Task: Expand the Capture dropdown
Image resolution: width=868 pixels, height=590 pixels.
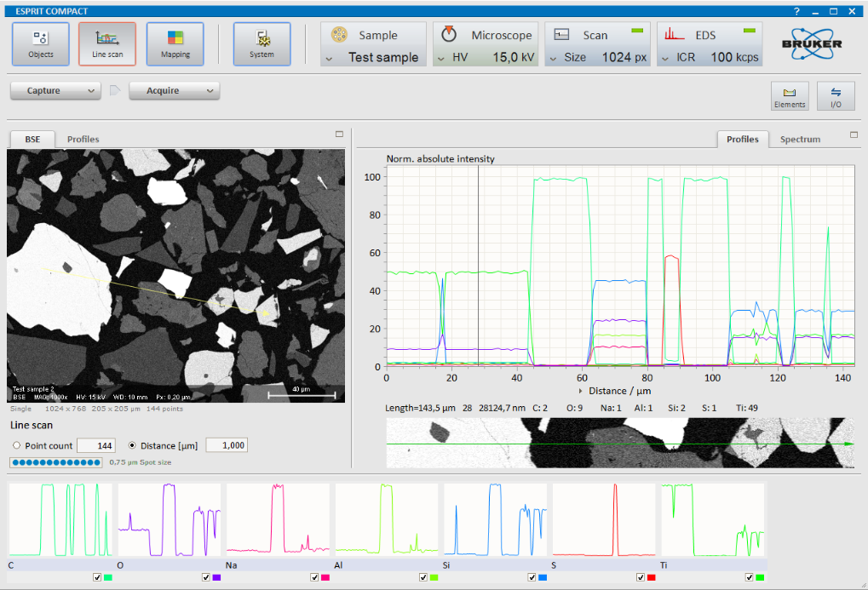Action: [x=92, y=90]
